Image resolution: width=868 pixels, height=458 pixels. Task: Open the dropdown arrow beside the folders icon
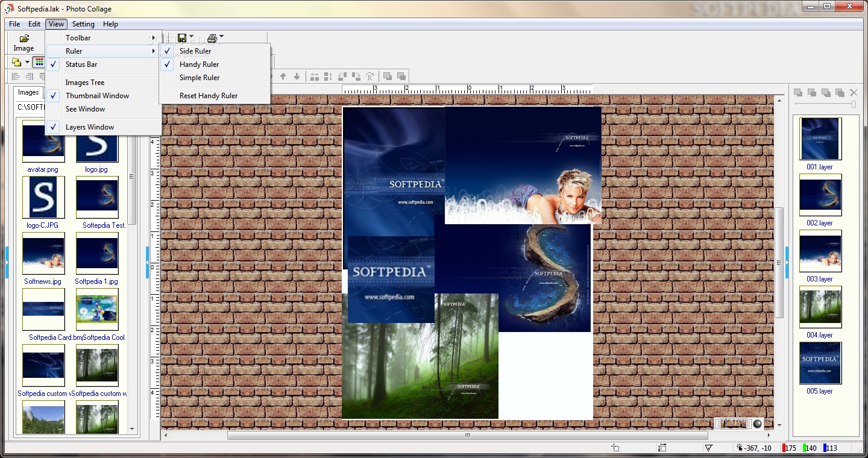tap(27, 63)
